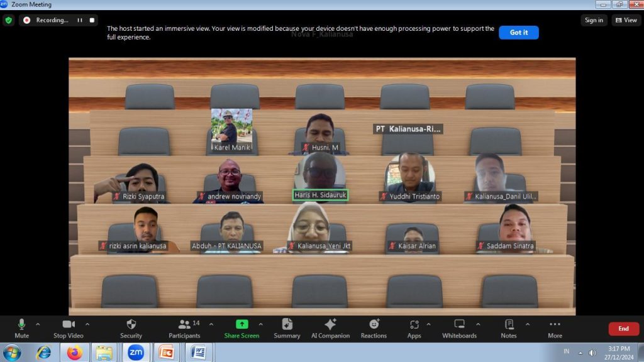This screenshot has height=362, width=644.
Task: Toggle Stop Video camera button
Action: pyautogui.click(x=68, y=328)
